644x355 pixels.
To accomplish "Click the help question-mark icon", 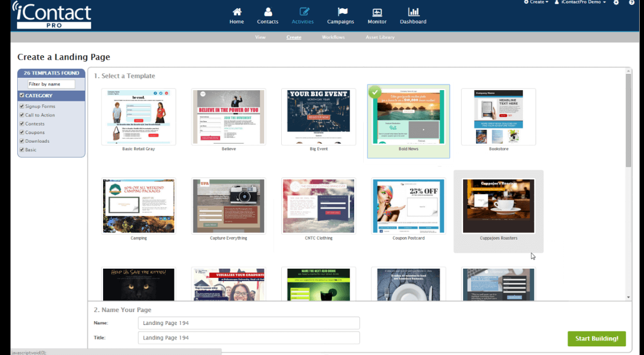I will [632, 3].
